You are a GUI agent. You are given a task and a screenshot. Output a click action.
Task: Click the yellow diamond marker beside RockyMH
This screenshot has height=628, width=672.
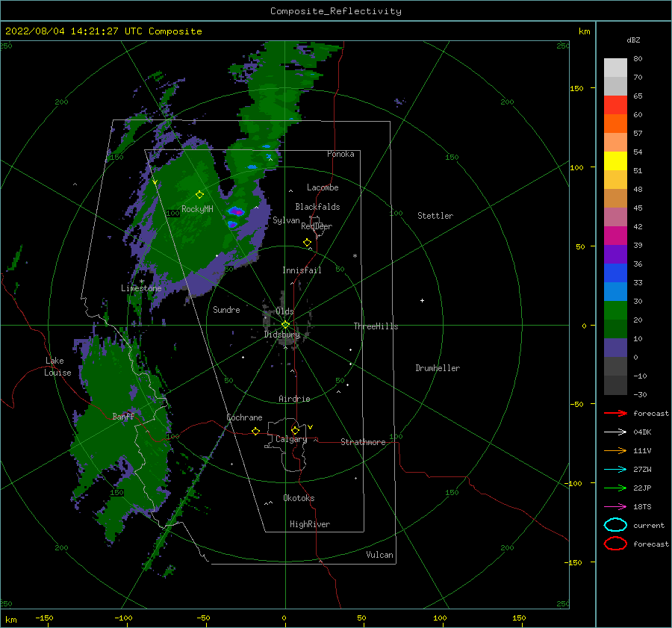pyautogui.click(x=199, y=195)
